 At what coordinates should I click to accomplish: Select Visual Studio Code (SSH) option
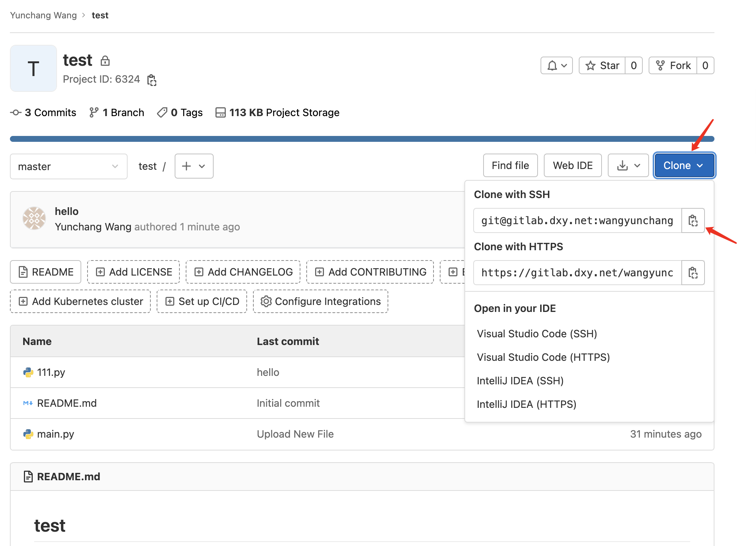pos(537,334)
